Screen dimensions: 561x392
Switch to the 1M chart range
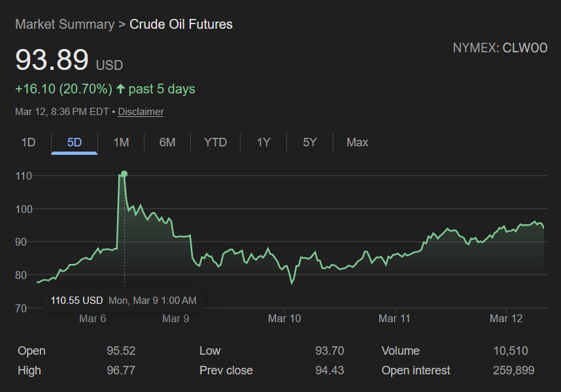tap(121, 142)
